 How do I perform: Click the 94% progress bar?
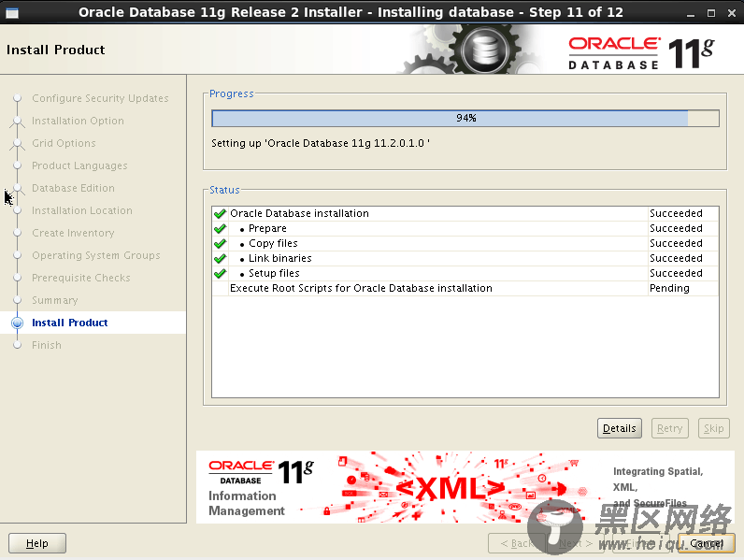(465, 118)
